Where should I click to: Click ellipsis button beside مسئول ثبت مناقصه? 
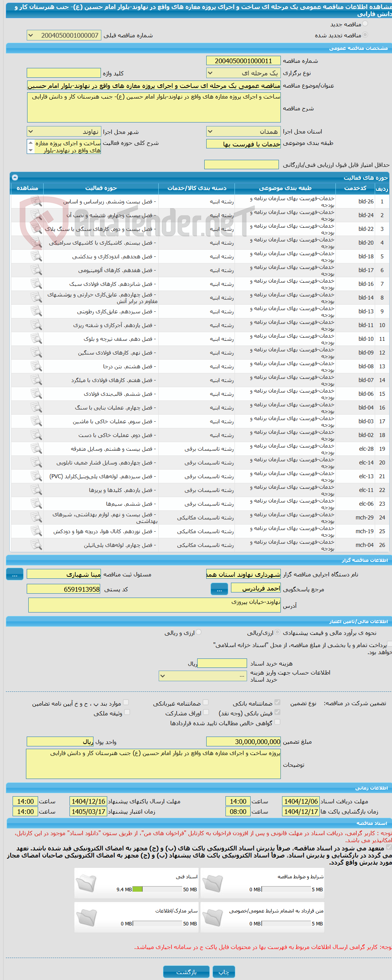[x=15, y=574]
